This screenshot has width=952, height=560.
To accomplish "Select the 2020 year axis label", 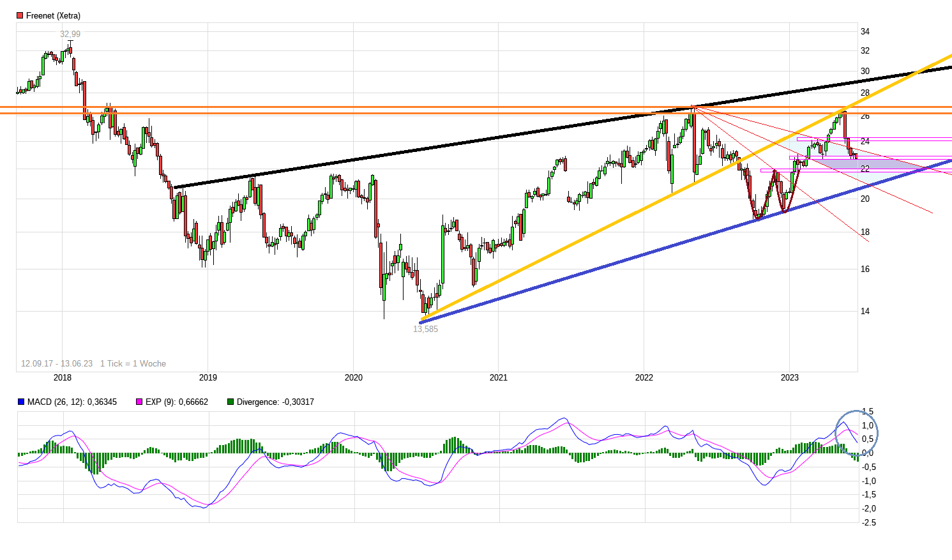I will tap(353, 377).
